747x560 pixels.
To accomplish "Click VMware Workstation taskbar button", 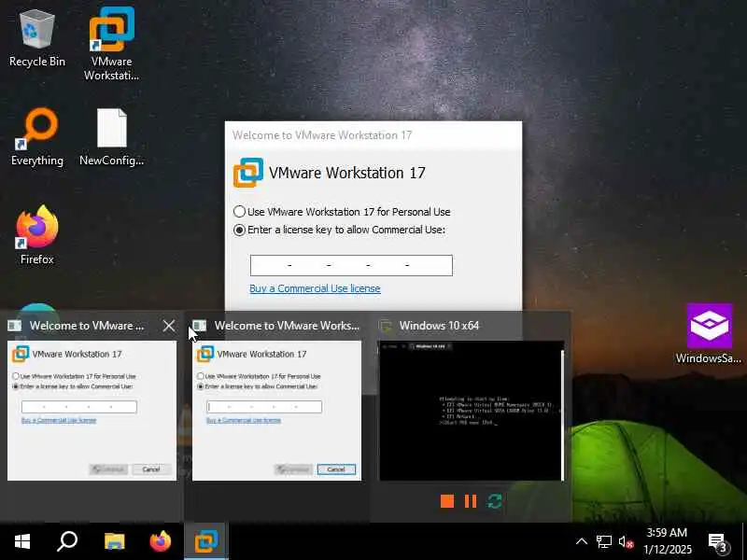I will pos(206,541).
